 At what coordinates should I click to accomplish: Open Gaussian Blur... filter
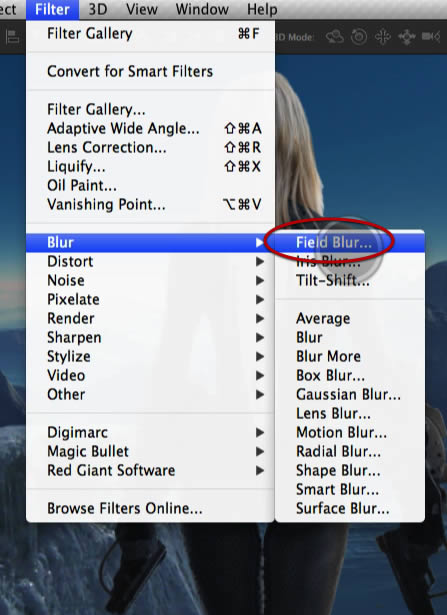(350, 394)
